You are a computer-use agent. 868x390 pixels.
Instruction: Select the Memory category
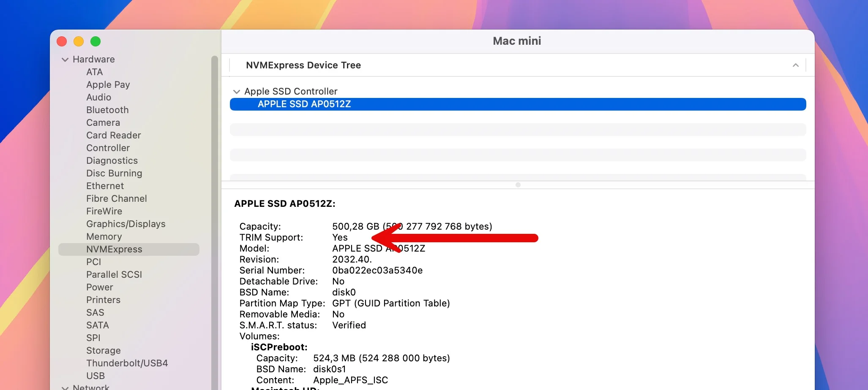104,236
